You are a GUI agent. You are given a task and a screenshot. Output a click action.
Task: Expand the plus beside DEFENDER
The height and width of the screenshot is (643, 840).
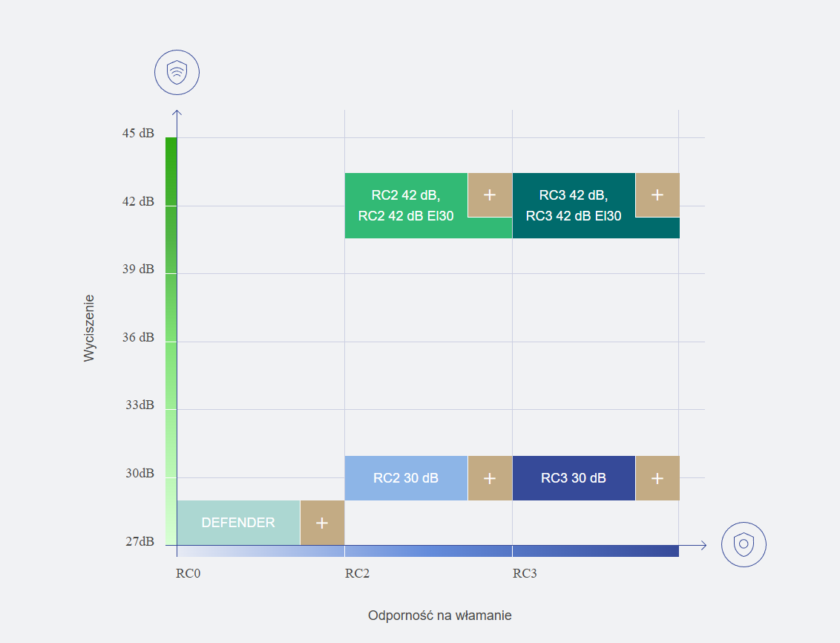[322, 523]
